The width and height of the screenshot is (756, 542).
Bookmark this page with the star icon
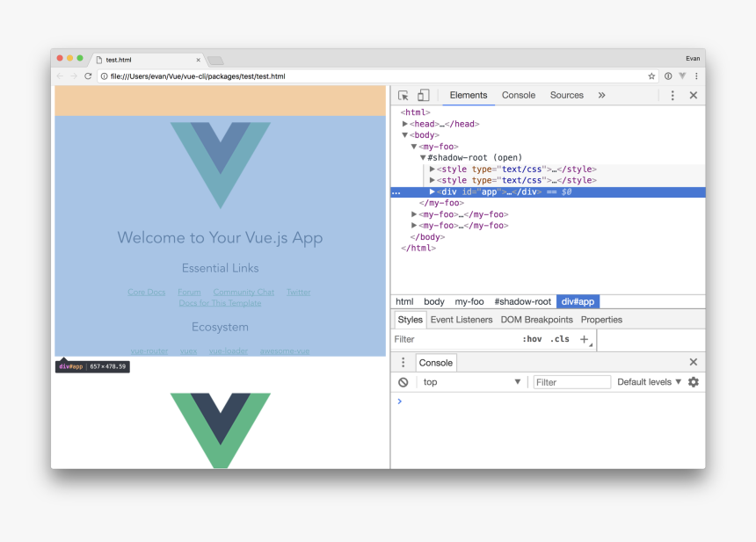tap(651, 76)
